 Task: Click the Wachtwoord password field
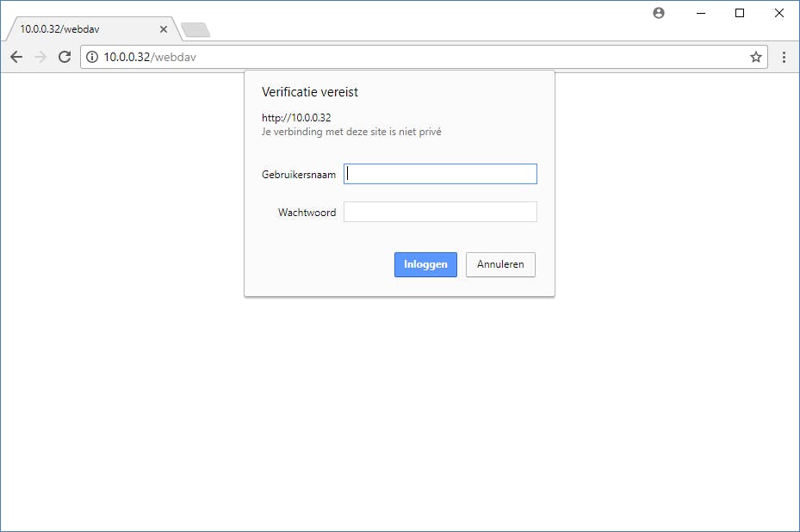coord(440,212)
